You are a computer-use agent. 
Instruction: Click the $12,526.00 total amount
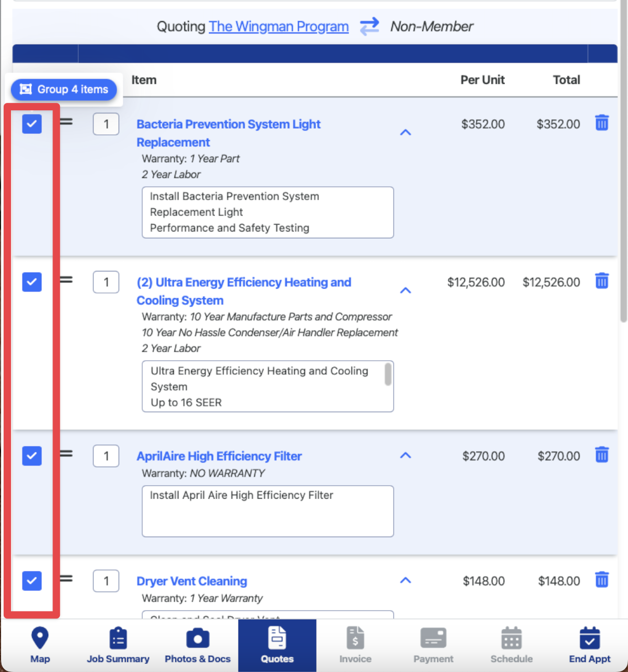(x=551, y=282)
